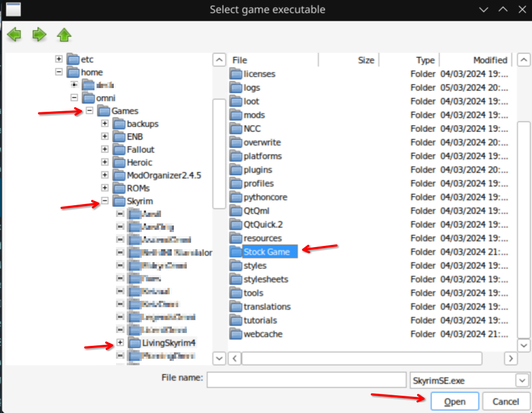Click the webcache folder icon
Screen dimensions: 532x413
[x=236, y=334]
